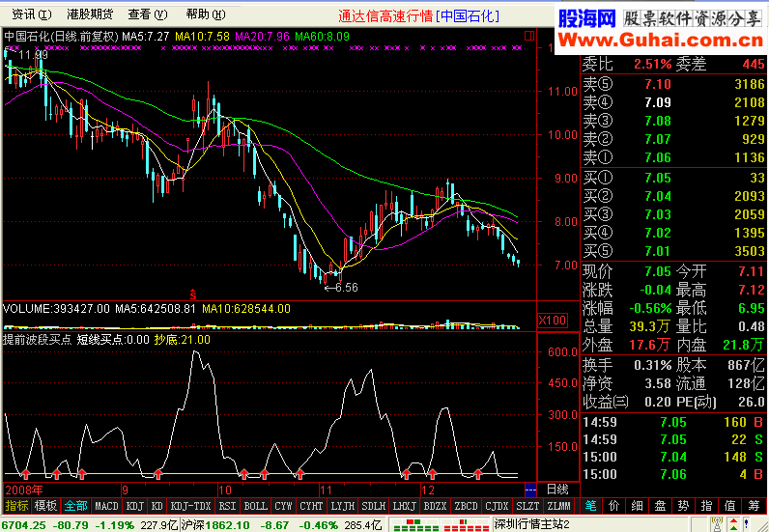
Task: Click the 卖① row price 7.06
Action: [657, 157]
